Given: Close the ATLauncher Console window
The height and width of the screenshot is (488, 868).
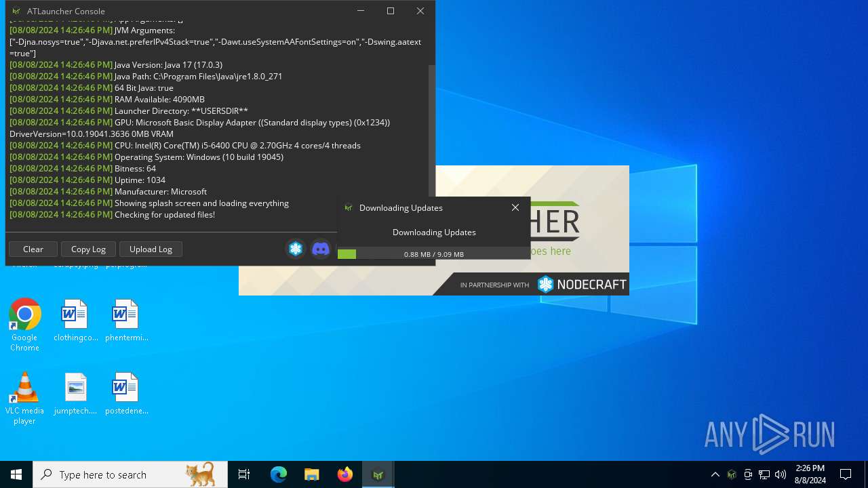Looking at the screenshot, I should coord(420,11).
